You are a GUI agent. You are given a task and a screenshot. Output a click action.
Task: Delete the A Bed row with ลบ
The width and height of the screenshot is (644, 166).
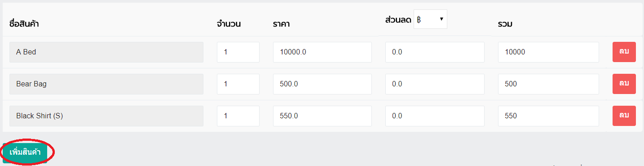[x=624, y=52]
